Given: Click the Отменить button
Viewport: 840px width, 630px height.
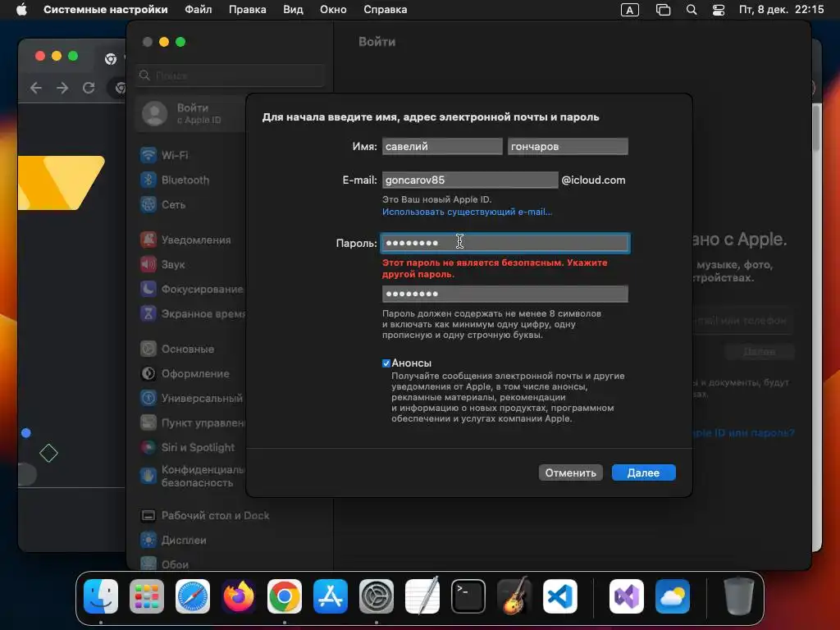Looking at the screenshot, I should [x=571, y=472].
